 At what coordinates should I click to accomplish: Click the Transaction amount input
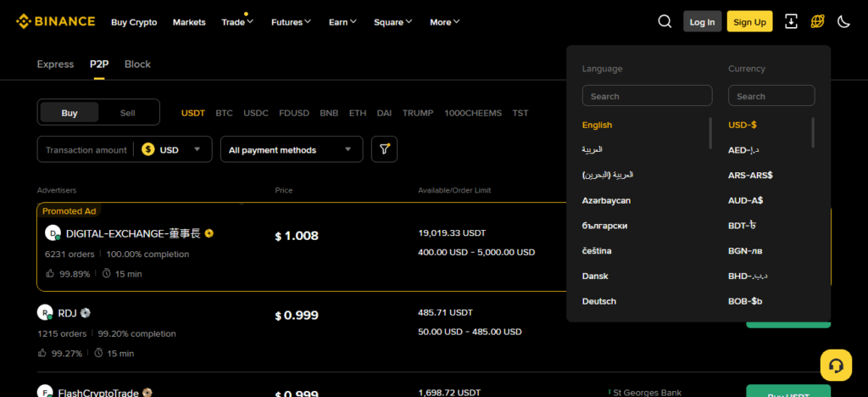click(86, 149)
